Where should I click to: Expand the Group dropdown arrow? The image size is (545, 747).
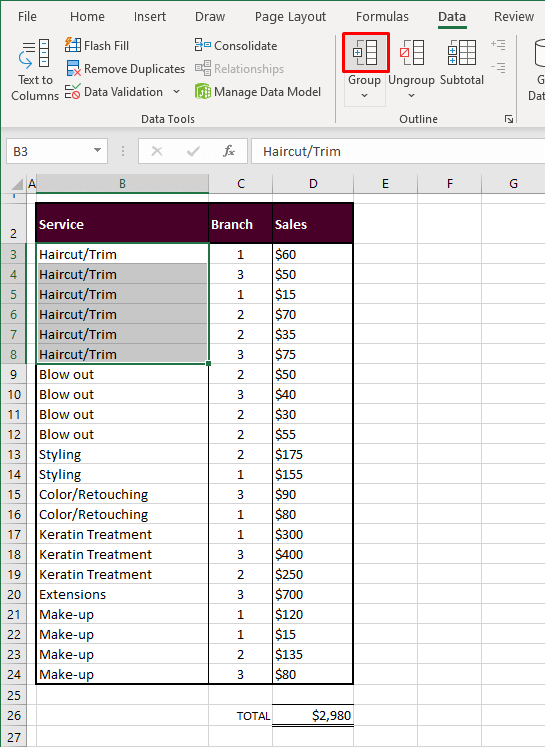click(x=364, y=96)
